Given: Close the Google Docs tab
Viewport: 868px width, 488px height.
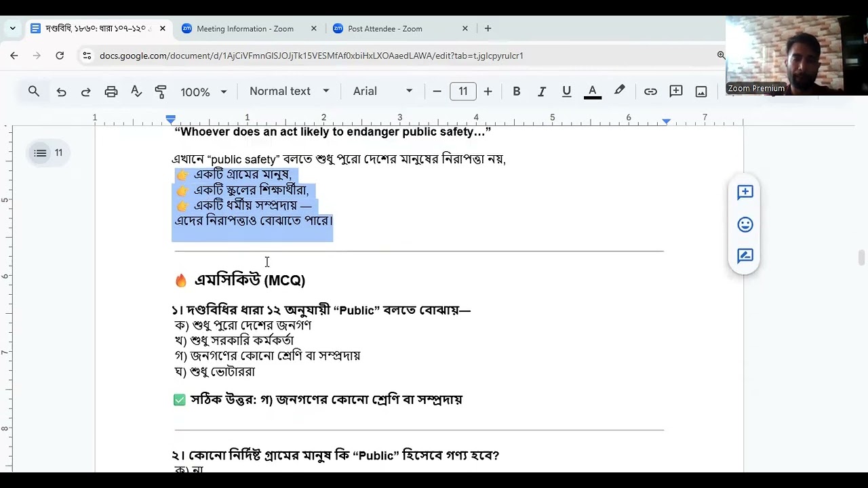Looking at the screenshot, I should coord(162,28).
